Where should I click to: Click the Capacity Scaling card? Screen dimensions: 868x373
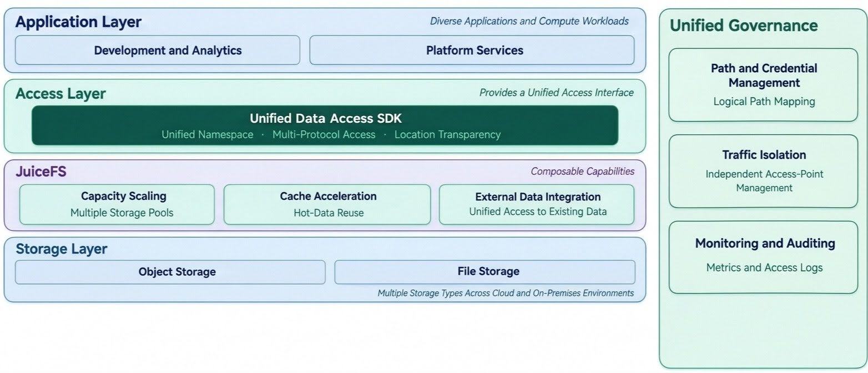pyautogui.click(x=117, y=204)
